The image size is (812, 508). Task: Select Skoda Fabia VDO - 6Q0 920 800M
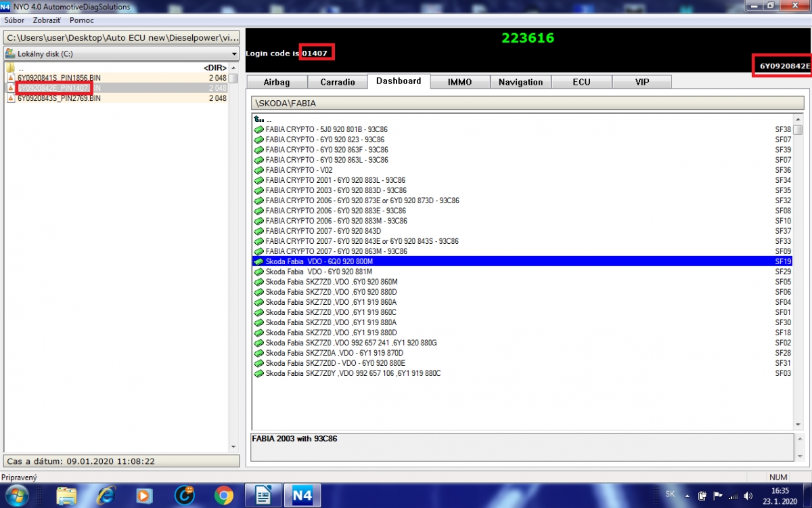click(522, 261)
